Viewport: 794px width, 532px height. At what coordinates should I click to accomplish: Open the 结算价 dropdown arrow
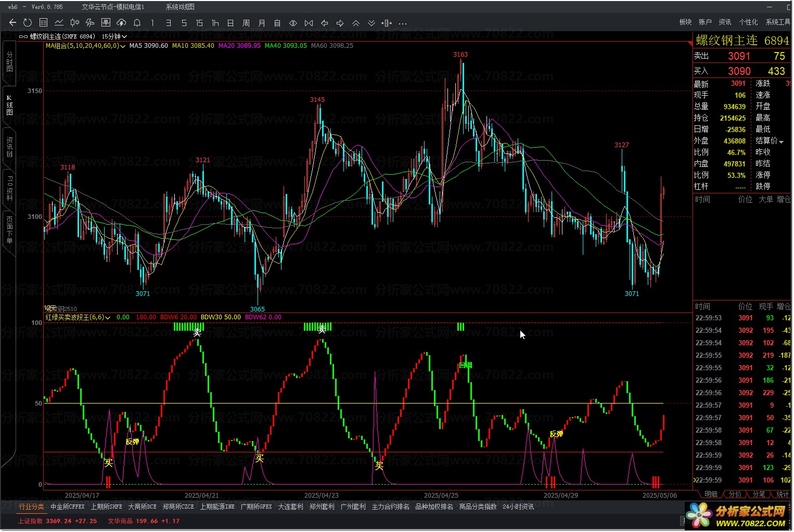[x=781, y=141]
